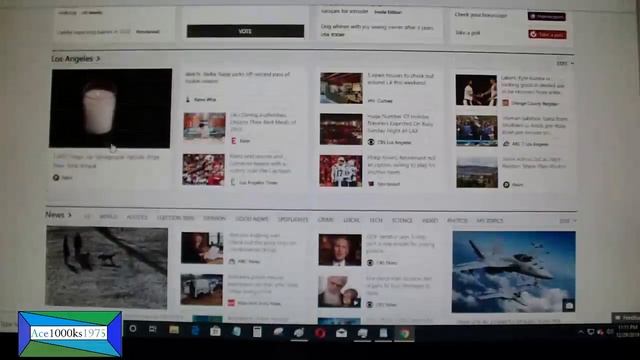This screenshot has height=360, width=640.
Task: Click the dark Horoscopes button
Action: [547, 16]
